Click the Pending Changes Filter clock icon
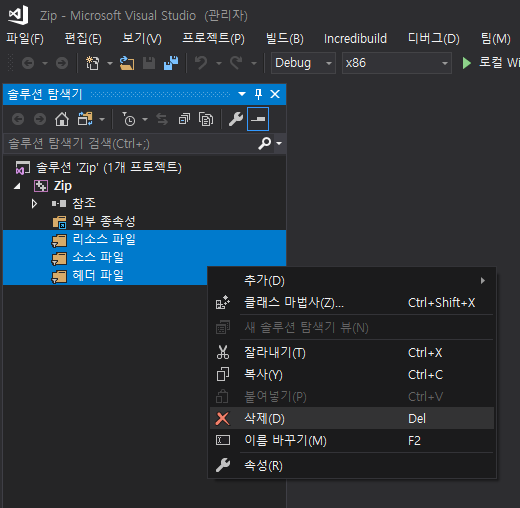The width and height of the screenshot is (520, 508). tap(129, 119)
